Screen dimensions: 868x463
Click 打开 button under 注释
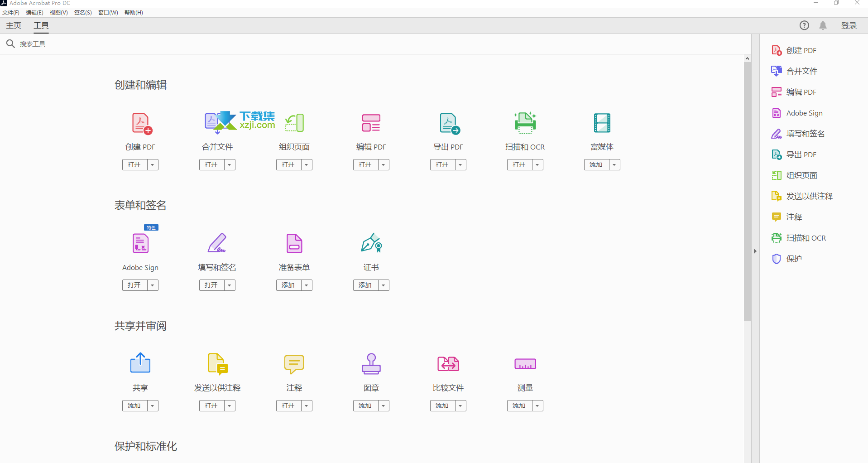(288, 405)
